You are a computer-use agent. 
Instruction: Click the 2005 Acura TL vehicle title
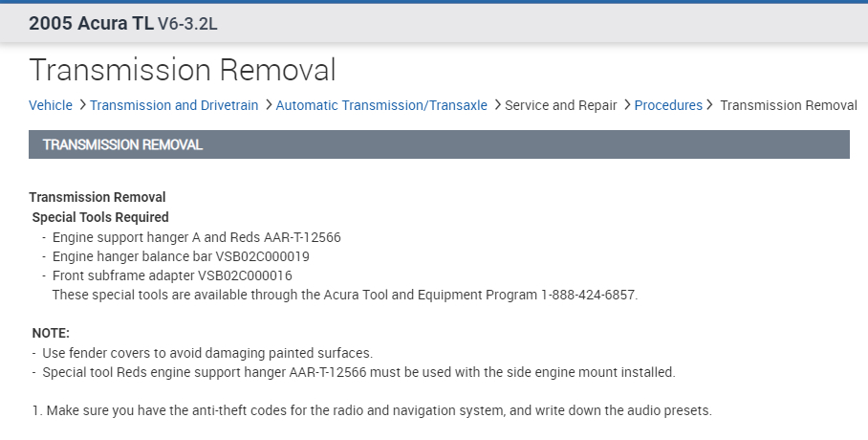tap(91, 23)
